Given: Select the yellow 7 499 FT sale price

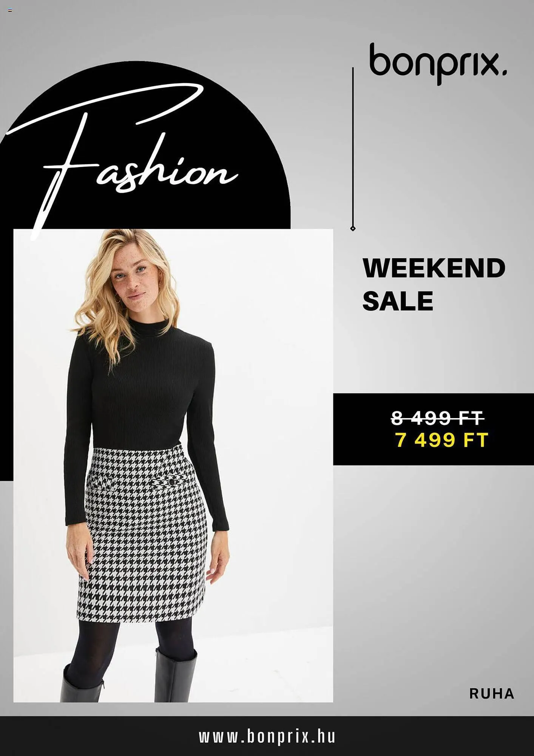Looking at the screenshot, I should (442, 440).
